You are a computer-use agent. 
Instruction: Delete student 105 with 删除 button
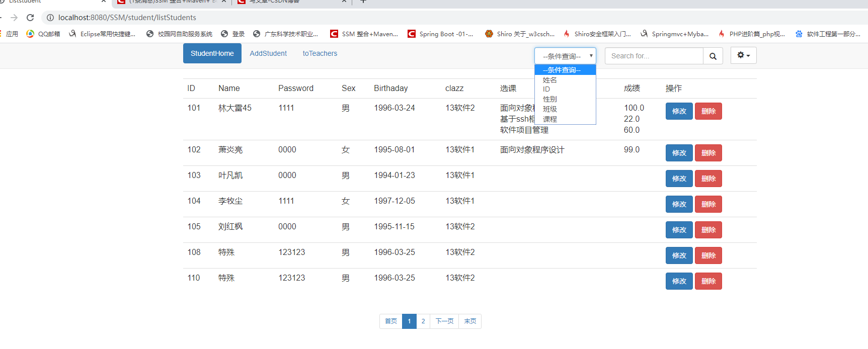(708, 230)
